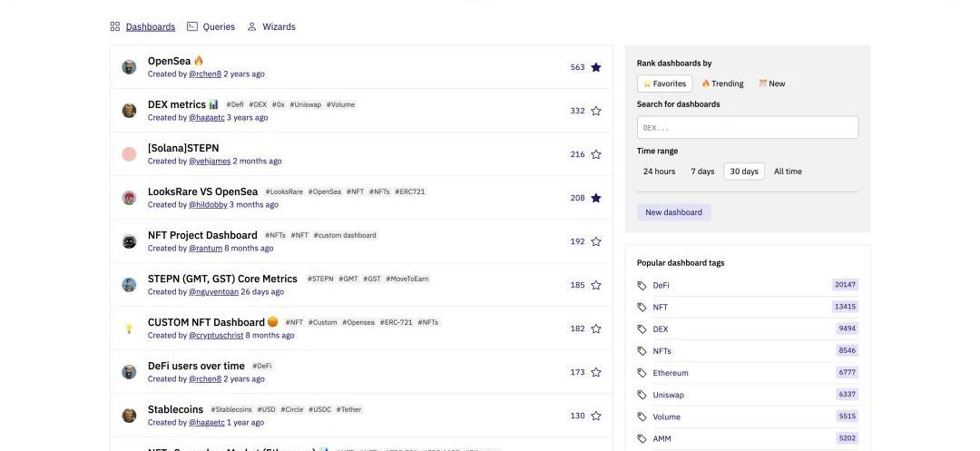Click the Dashboards grid icon
This screenshot has width=980, height=451.
115,27
